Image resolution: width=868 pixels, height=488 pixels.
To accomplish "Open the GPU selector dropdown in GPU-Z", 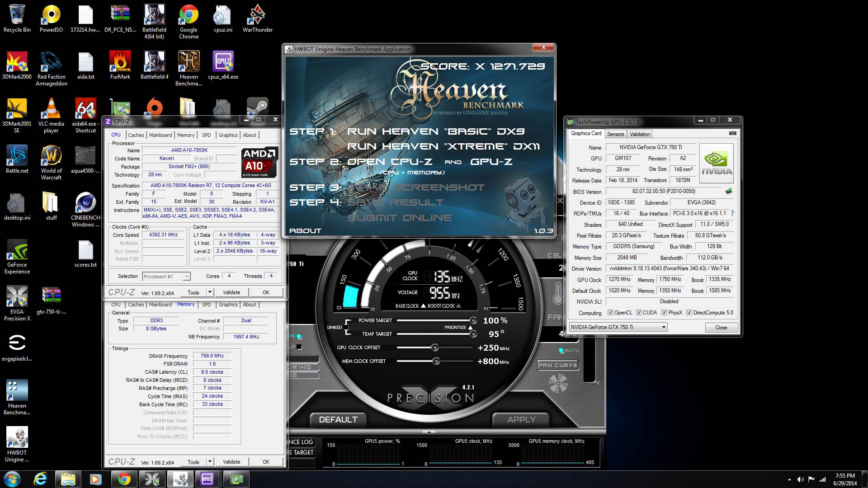I will pyautogui.click(x=618, y=327).
